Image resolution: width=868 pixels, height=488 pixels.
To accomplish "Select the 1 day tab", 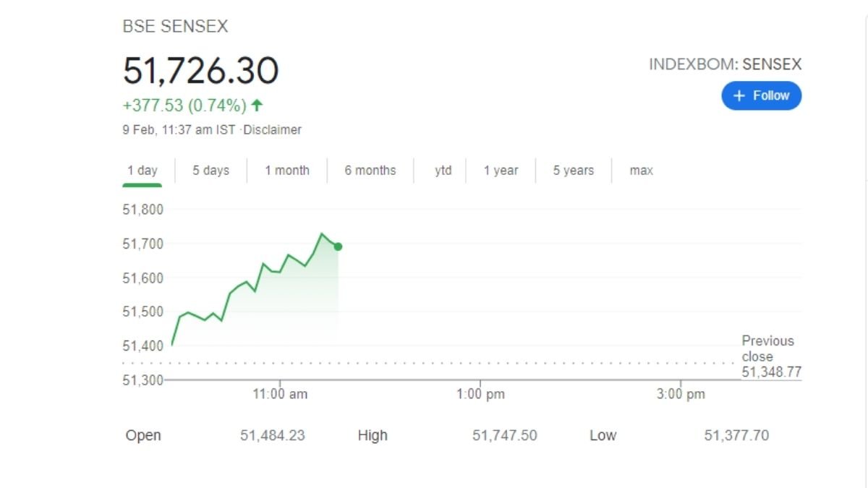I will [142, 171].
